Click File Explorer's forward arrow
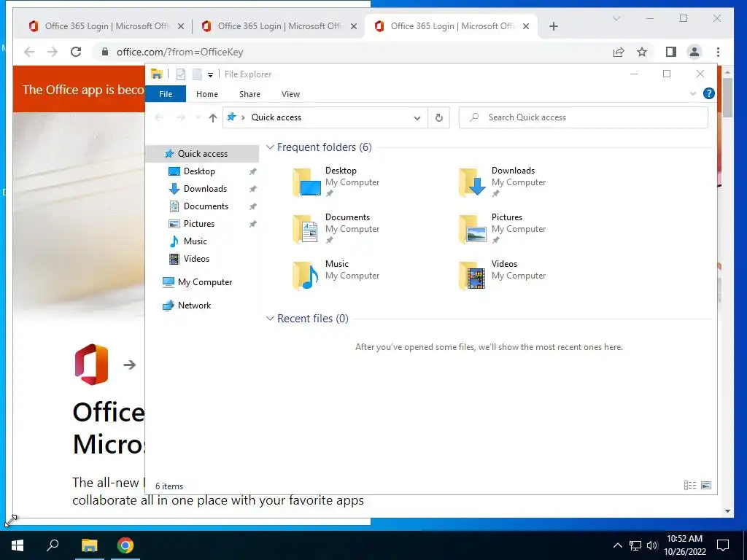747x560 pixels. [181, 117]
